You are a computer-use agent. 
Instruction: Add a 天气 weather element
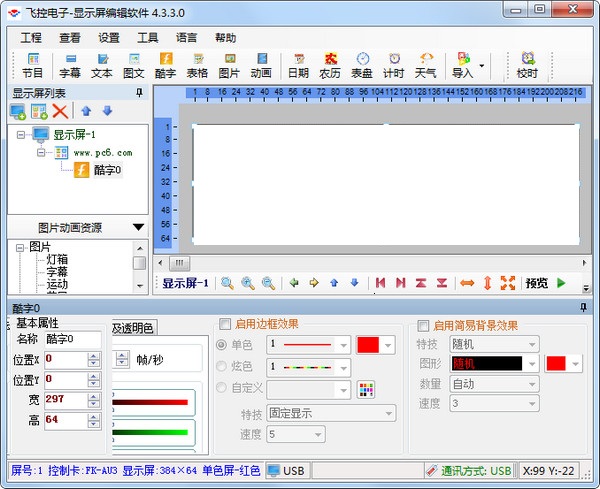click(426, 65)
